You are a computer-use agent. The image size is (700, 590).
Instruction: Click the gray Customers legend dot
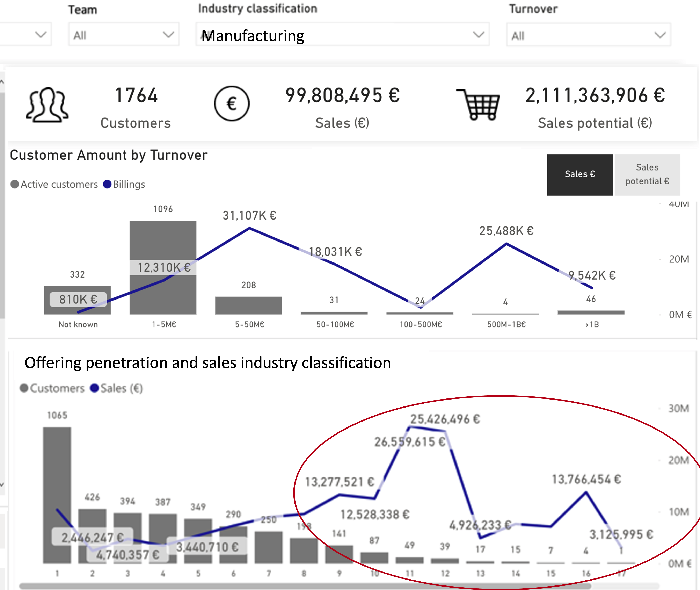tap(24, 388)
